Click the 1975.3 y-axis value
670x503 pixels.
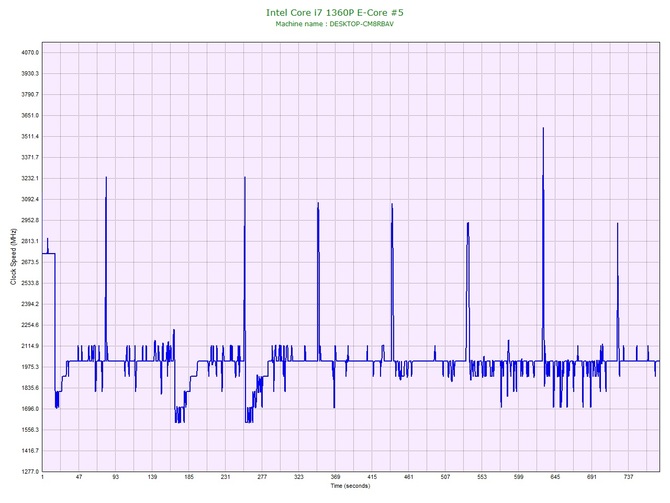tap(30, 367)
